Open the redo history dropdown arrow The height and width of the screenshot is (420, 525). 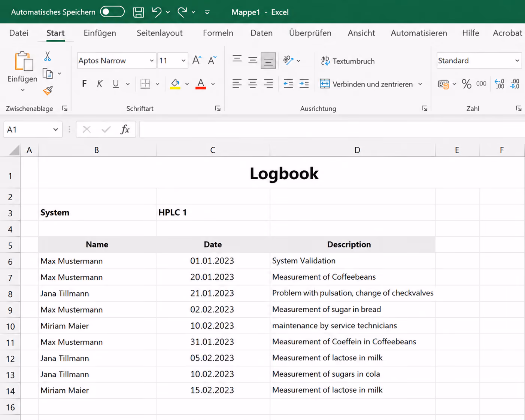(x=194, y=12)
